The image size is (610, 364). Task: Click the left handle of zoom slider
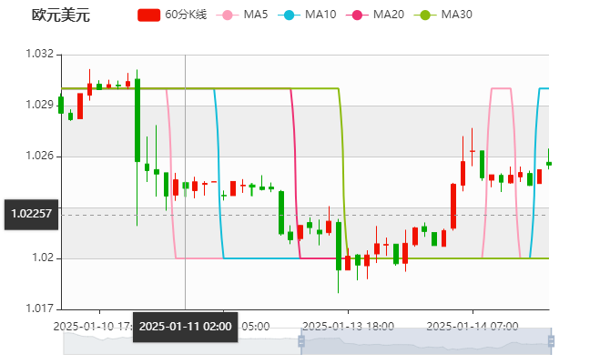click(300, 341)
